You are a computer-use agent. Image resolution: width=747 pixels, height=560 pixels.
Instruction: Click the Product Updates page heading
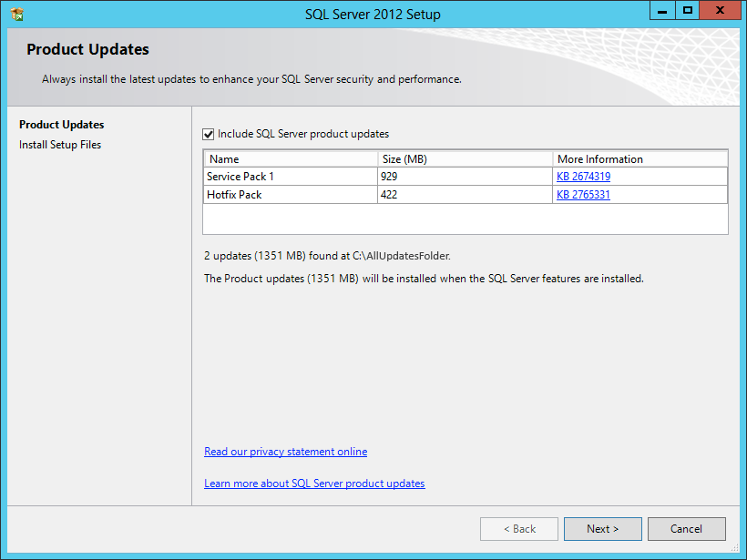pos(87,49)
